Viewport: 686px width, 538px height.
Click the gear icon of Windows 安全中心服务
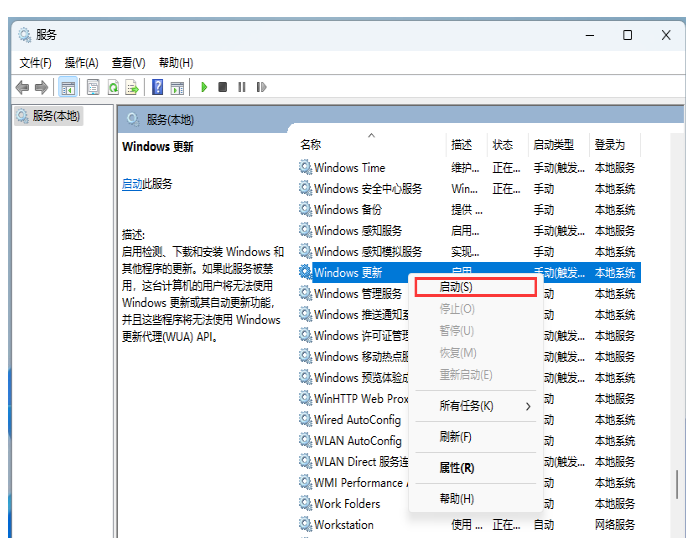coord(305,189)
